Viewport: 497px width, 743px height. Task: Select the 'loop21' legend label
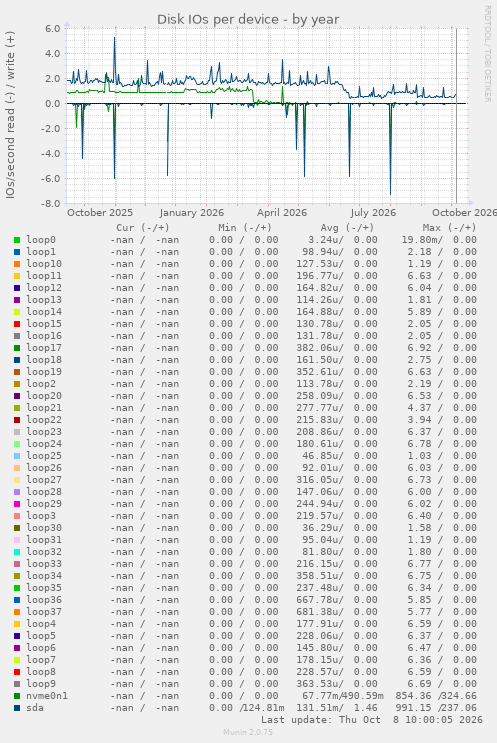click(44, 408)
